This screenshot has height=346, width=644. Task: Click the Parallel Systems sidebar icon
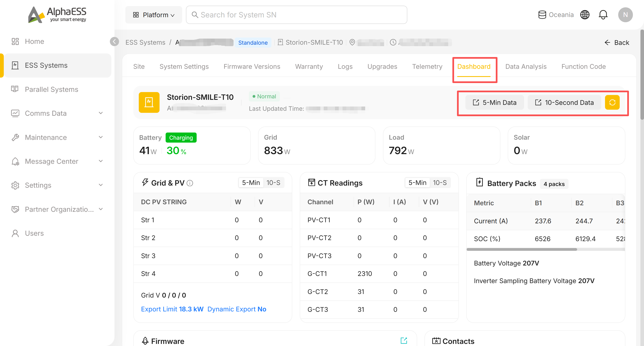(15, 89)
